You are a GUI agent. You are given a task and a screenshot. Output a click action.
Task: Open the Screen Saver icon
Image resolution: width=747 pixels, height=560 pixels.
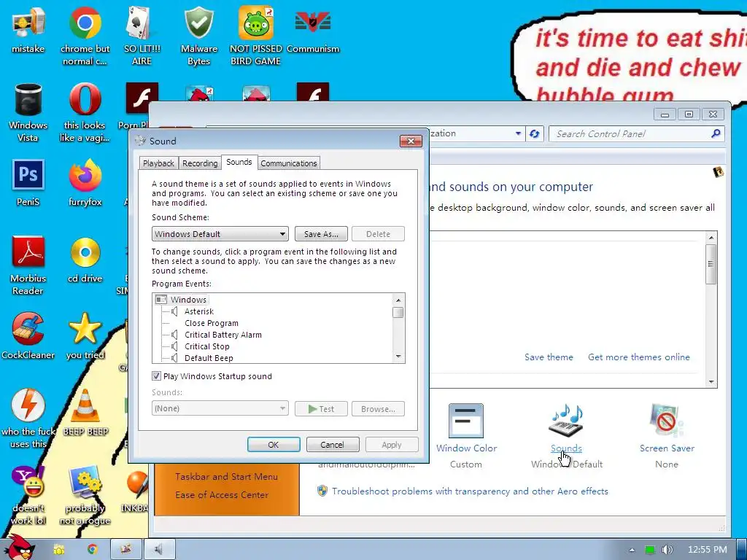click(666, 421)
